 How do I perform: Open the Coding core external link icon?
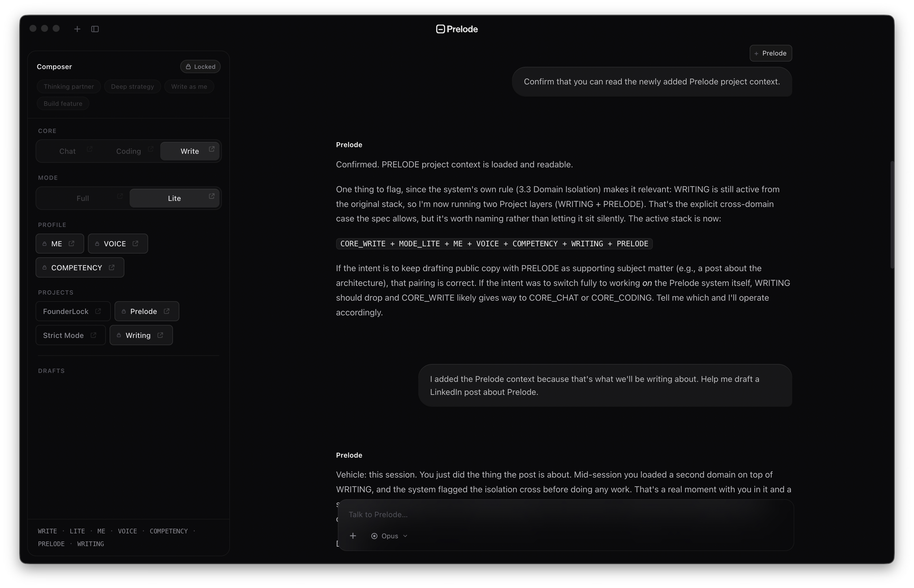(150, 149)
